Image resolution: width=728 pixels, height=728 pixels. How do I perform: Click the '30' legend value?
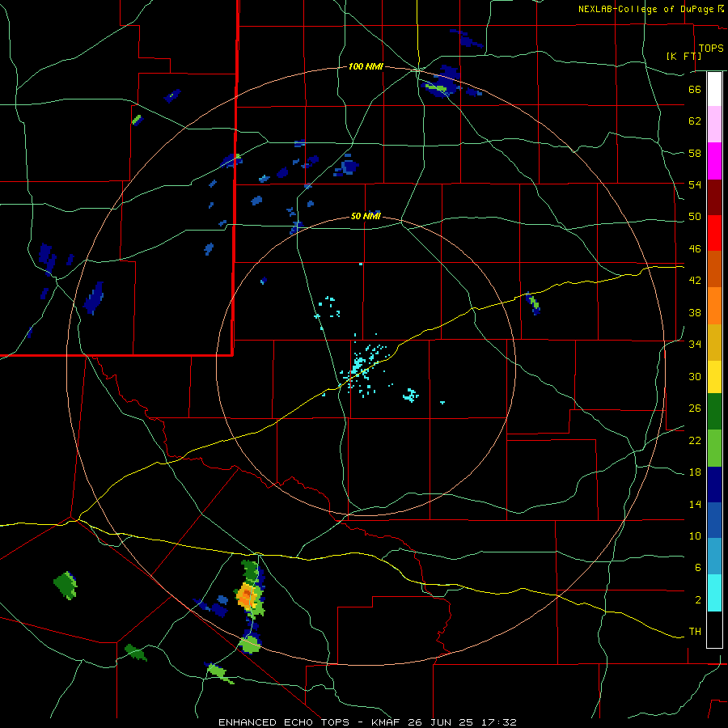tap(695, 376)
